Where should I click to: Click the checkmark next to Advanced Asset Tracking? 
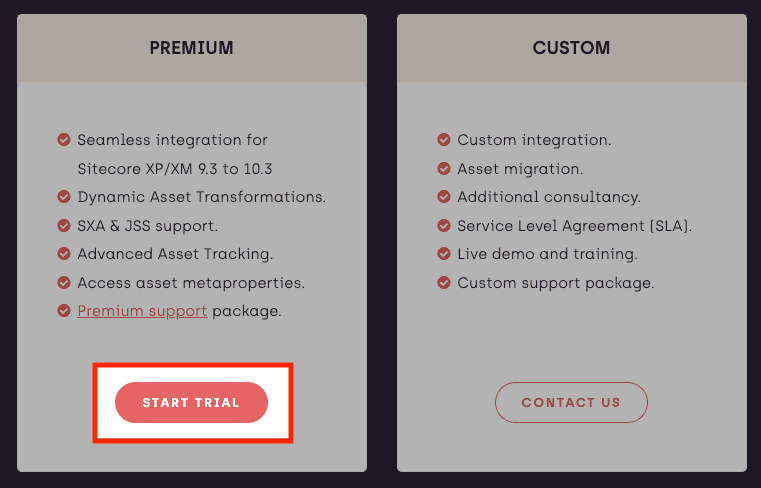[64, 254]
